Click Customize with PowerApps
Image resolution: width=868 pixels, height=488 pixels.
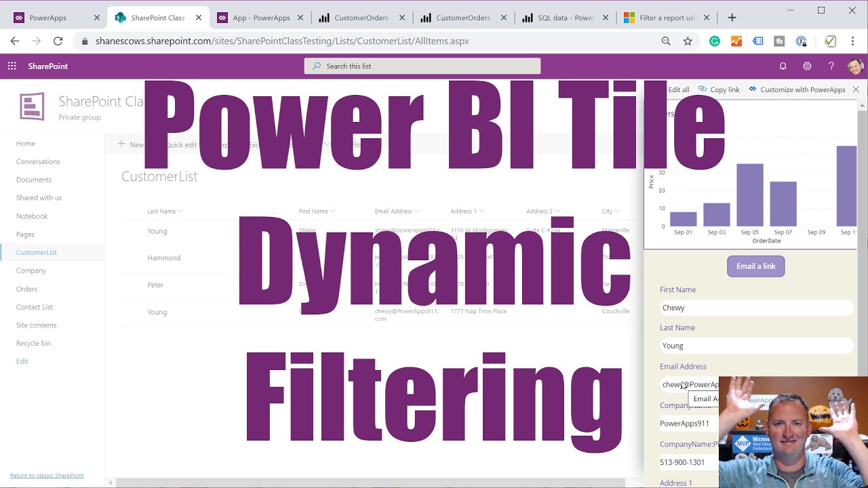pyautogui.click(x=797, y=89)
